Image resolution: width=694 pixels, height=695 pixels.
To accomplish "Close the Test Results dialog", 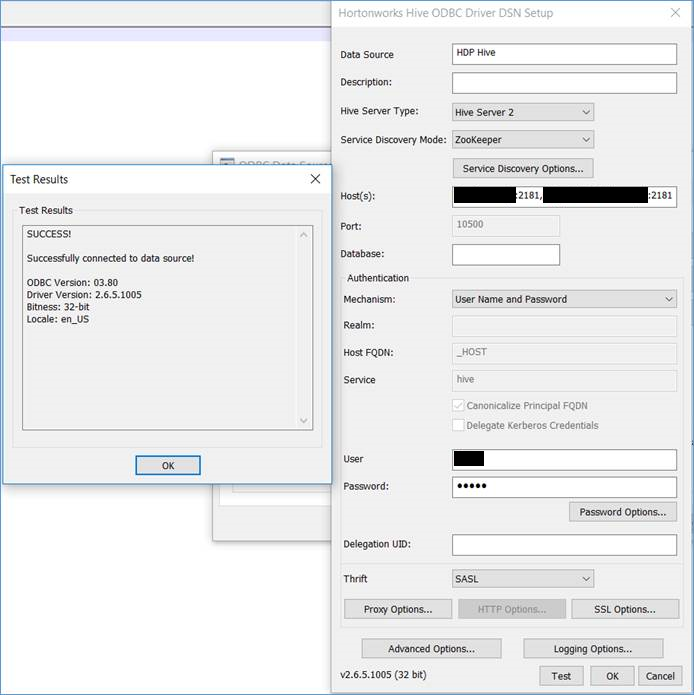I will coord(315,179).
